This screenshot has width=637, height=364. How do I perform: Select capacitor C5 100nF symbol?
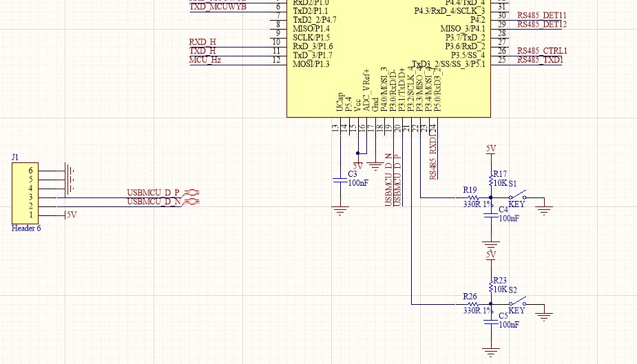(x=490, y=320)
